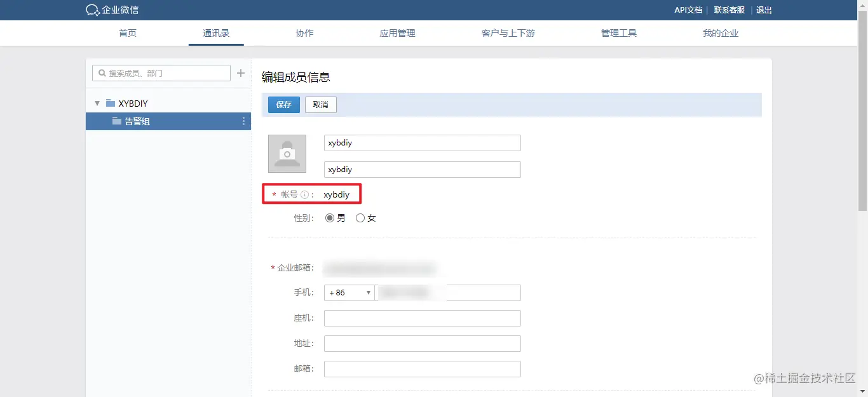The height and width of the screenshot is (397, 868).
Task: Open the +86 country code dropdown
Action: [x=349, y=293]
